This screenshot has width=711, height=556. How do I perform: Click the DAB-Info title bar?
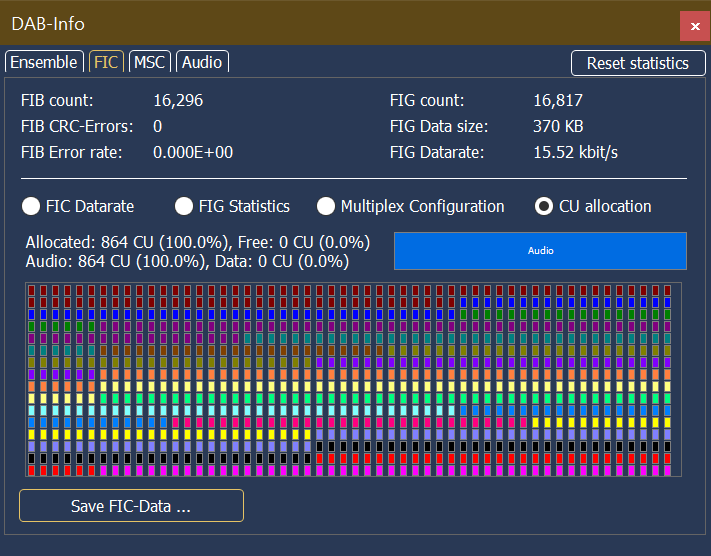point(300,23)
